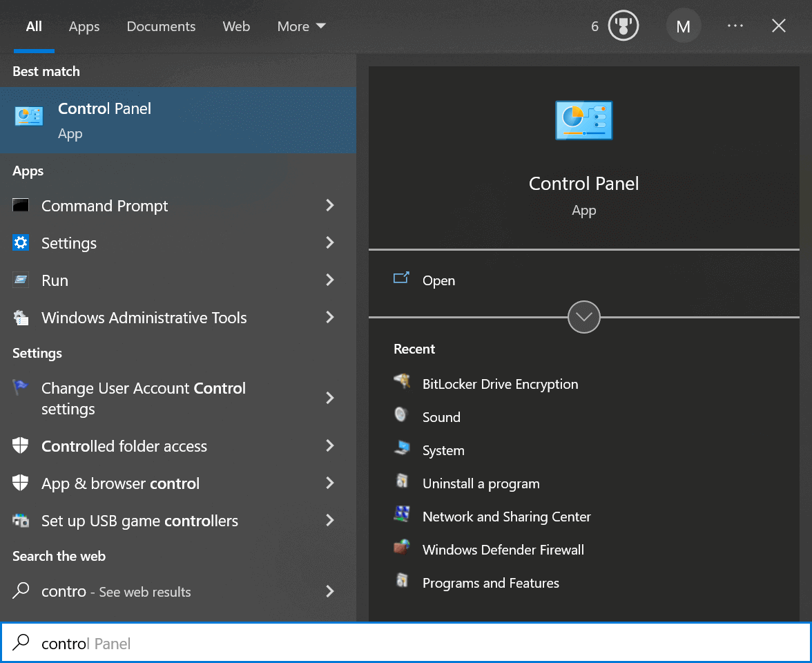The height and width of the screenshot is (663, 812).
Task: Open Sound from the Recent list
Action: coord(441,417)
